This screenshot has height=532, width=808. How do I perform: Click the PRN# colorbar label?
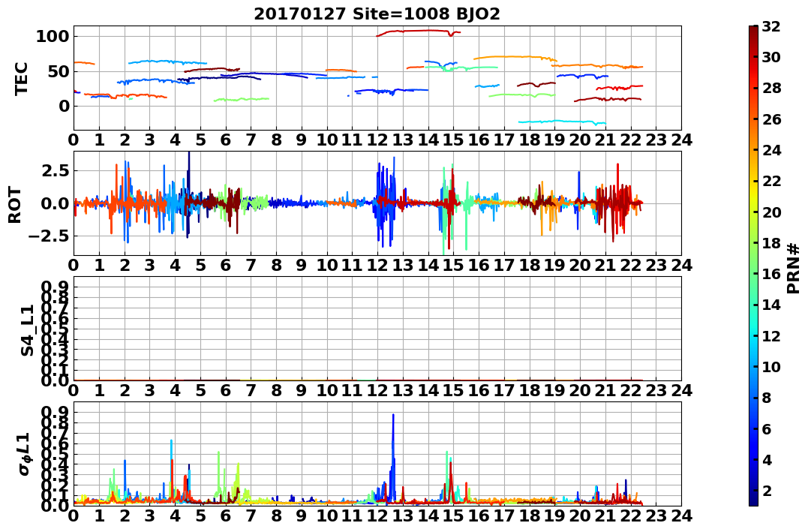[x=793, y=268]
